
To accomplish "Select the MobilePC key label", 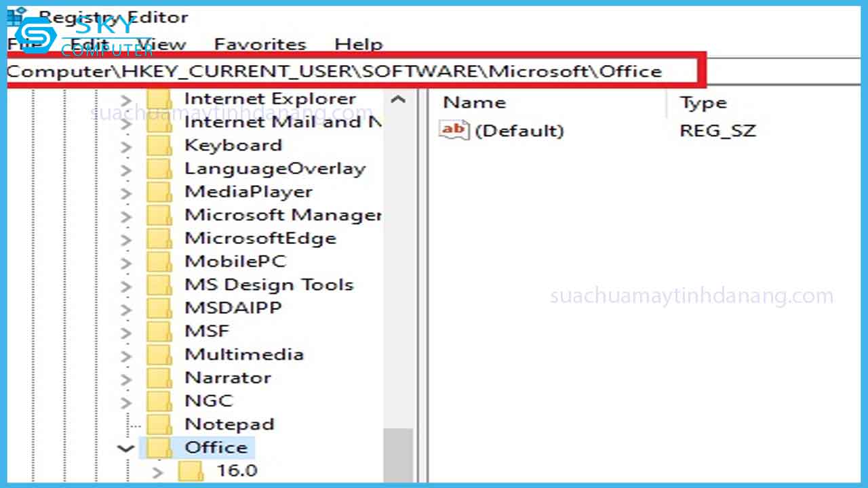I will [235, 262].
